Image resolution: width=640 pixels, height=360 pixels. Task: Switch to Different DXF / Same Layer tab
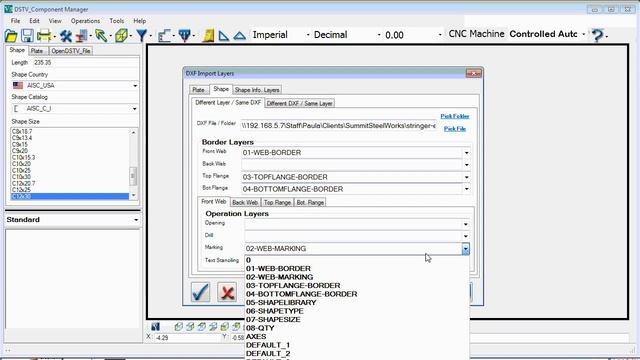300,104
